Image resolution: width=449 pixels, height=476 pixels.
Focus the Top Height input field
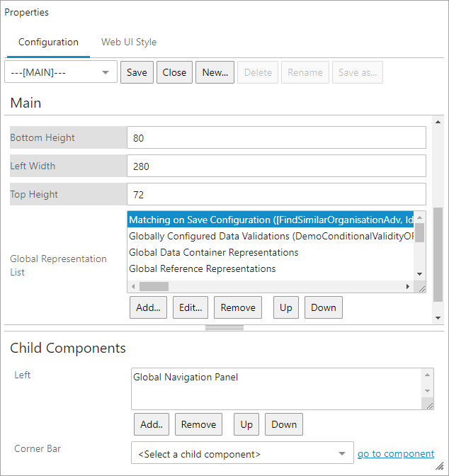pos(276,194)
